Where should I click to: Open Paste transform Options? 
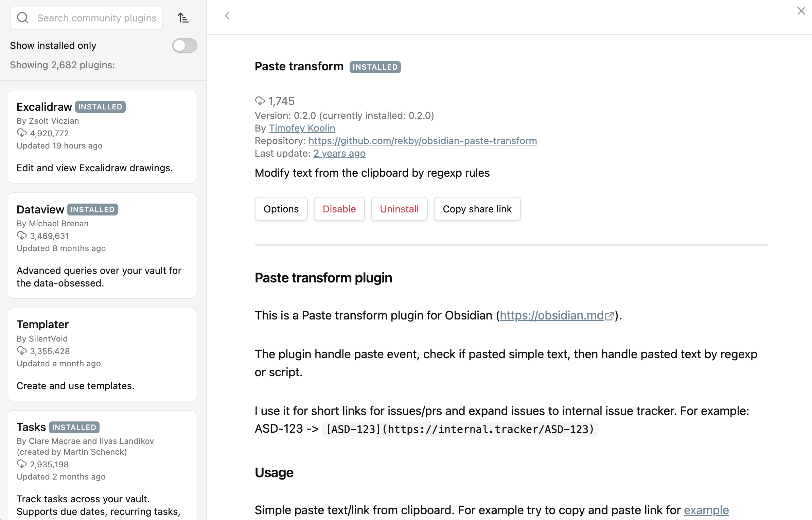pos(281,209)
